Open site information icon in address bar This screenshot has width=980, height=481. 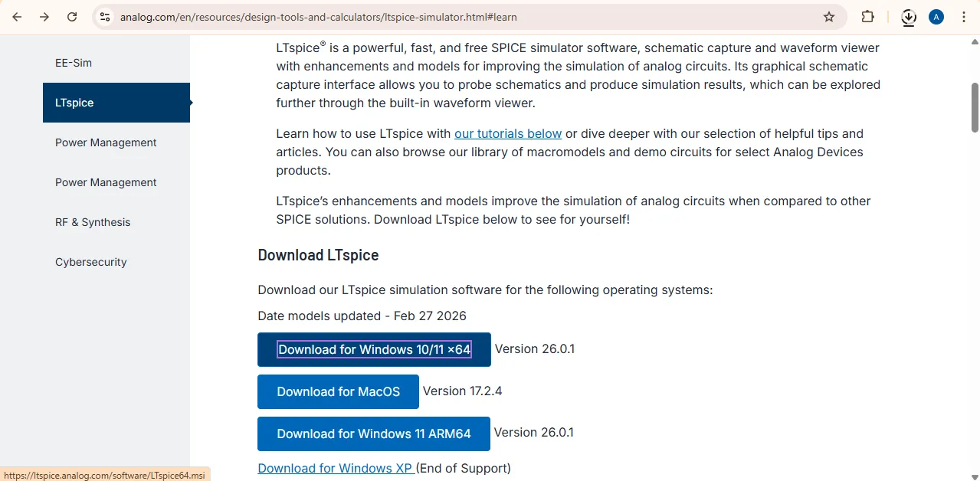(x=105, y=17)
